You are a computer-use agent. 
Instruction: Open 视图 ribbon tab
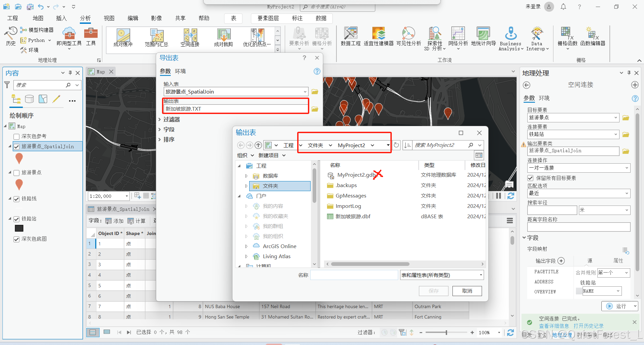click(109, 18)
